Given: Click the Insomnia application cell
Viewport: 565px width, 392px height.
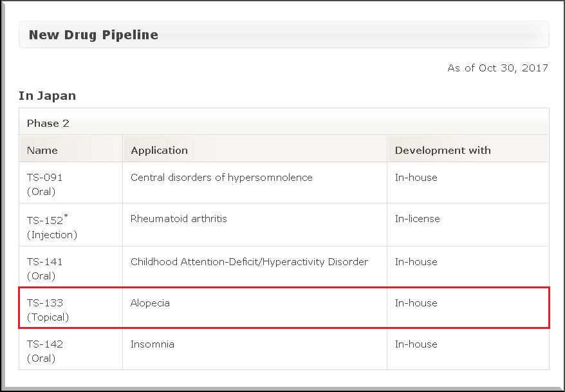Looking at the screenshot, I should point(152,344).
